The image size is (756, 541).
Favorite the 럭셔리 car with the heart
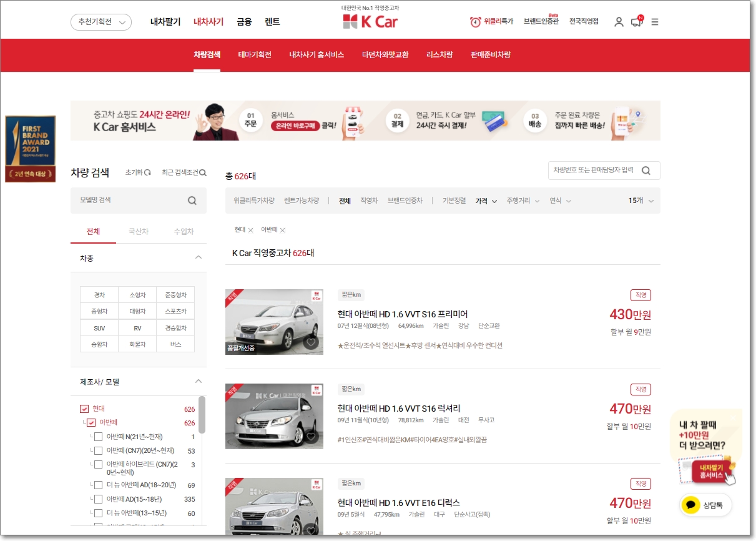point(312,437)
